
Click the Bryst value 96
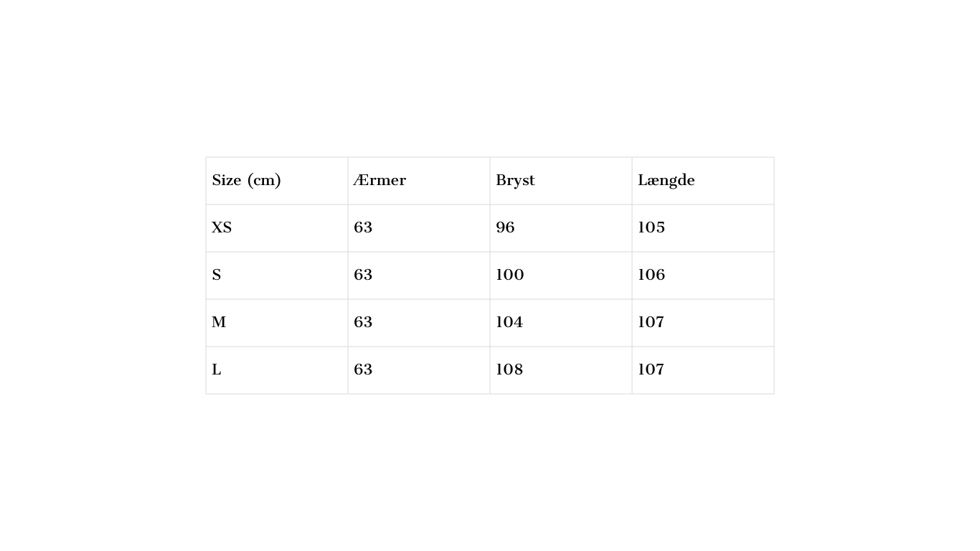(x=505, y=228)
